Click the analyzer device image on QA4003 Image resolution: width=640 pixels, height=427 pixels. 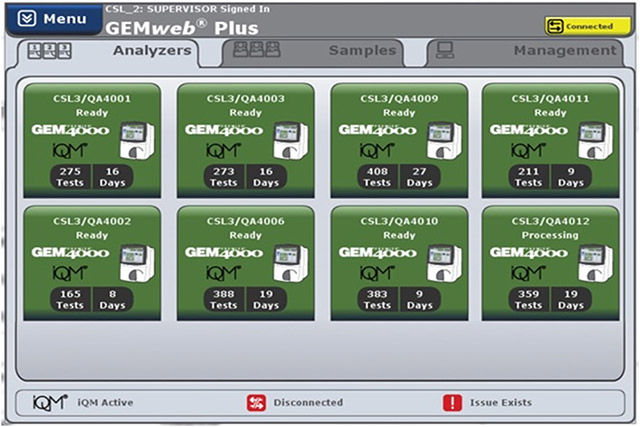[291, 140]
